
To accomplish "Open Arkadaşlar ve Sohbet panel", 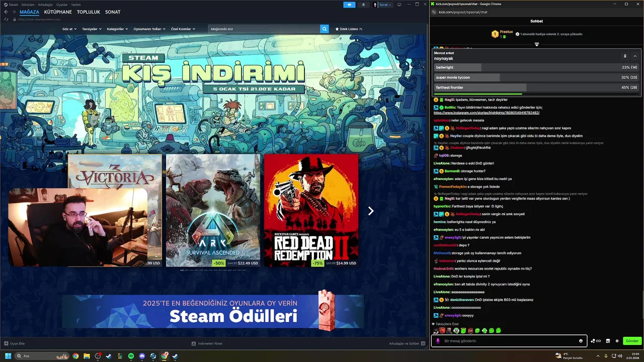I will tap(407, 343).
